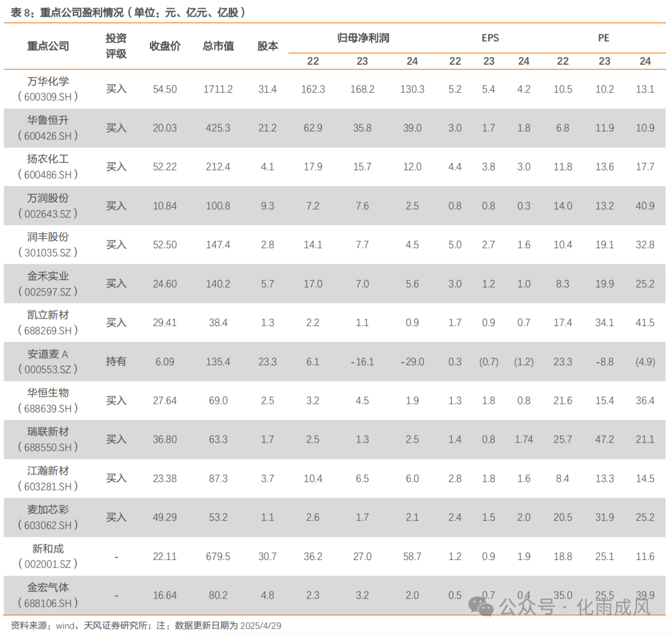Select the company name 润丰股份
The width and height of the screenshot is (672, 634).
[48, 236]
